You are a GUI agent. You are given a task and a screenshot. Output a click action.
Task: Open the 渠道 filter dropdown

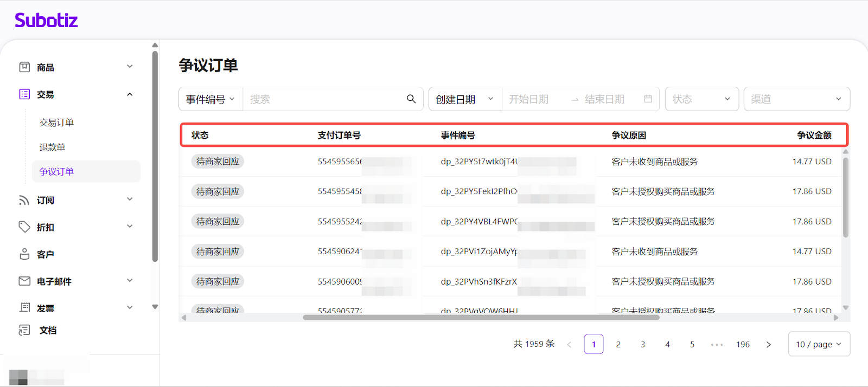click(796, 99)
